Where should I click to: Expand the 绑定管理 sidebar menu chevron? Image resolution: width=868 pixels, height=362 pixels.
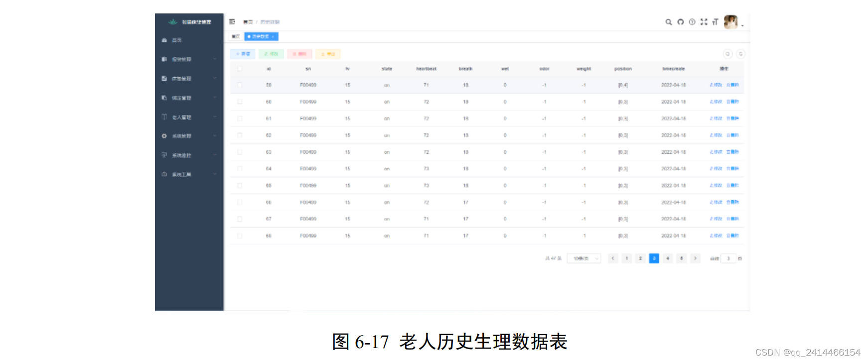coord(215,98)
